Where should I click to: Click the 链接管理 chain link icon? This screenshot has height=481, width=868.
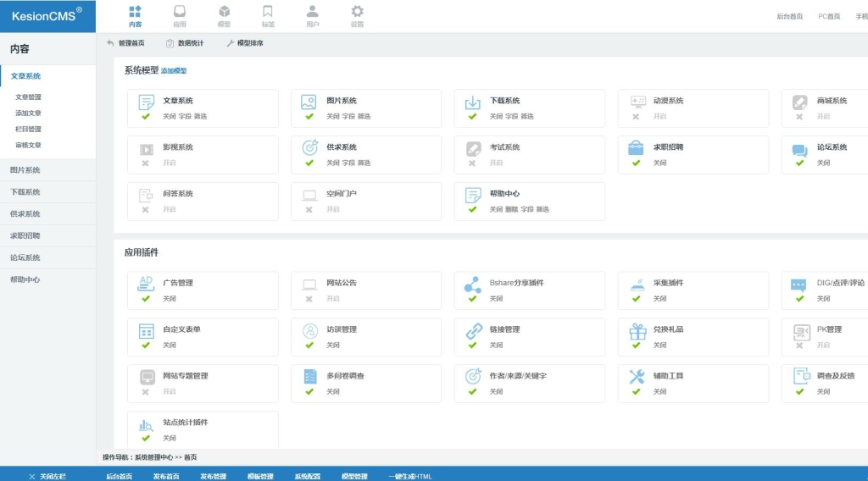point(474,330)
